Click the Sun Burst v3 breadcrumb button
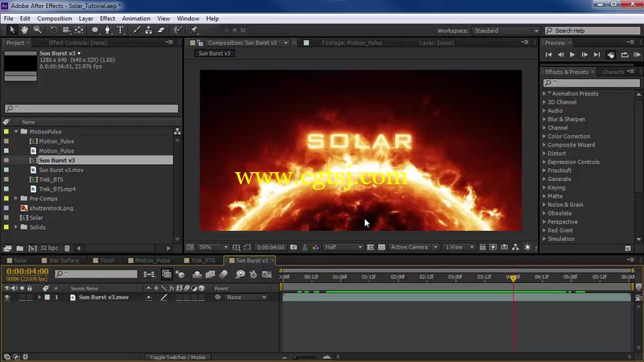This screenshot has height=362, width=644. click(x=214, y=53)
